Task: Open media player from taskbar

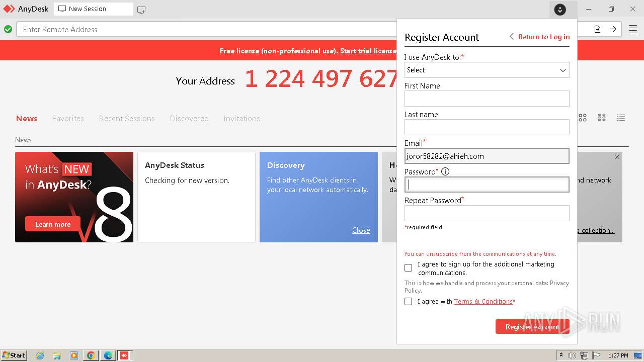Action: 74,355
